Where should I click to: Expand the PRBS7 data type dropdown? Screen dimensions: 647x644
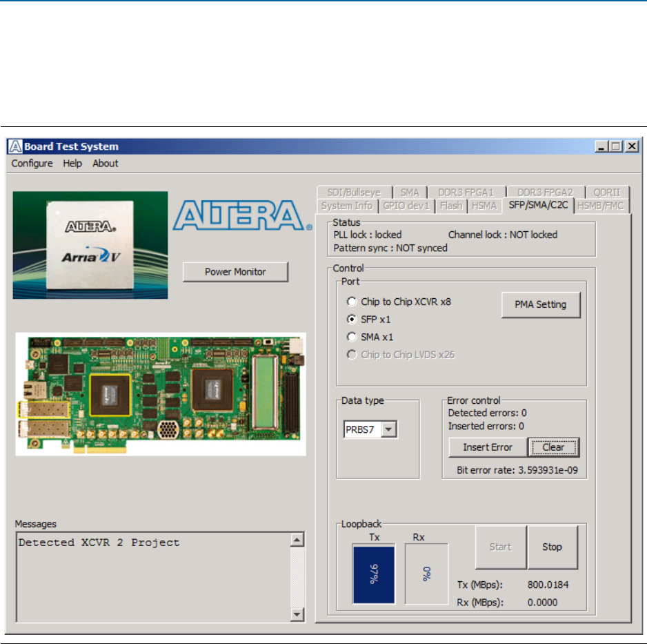(x=389, y=430)
